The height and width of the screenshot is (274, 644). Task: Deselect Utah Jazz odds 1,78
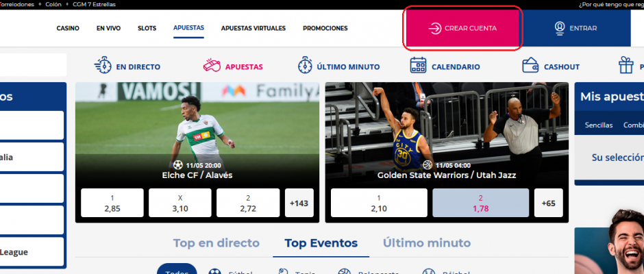click(480, 203)
